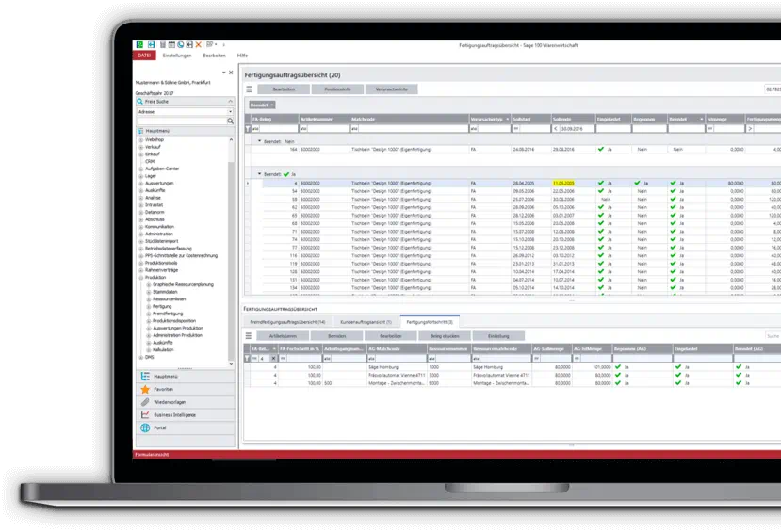The height and width of the screenshot is (532, 781).
Task: Click the gray column icon beside the calendar icon
Action: [163, 45]
